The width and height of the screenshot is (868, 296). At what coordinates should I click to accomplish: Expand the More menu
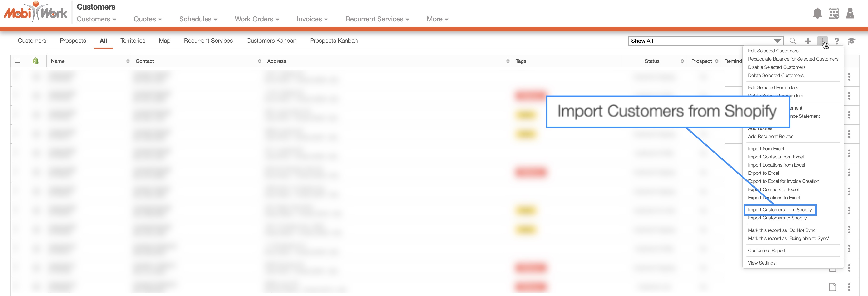[437, 19]
